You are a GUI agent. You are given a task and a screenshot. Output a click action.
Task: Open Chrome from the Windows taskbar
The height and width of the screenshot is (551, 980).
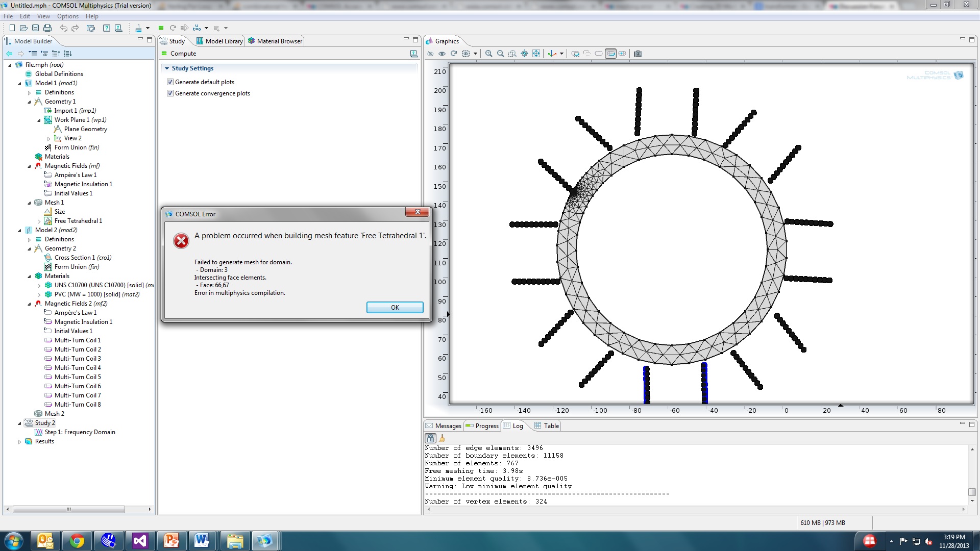point(77,540)
